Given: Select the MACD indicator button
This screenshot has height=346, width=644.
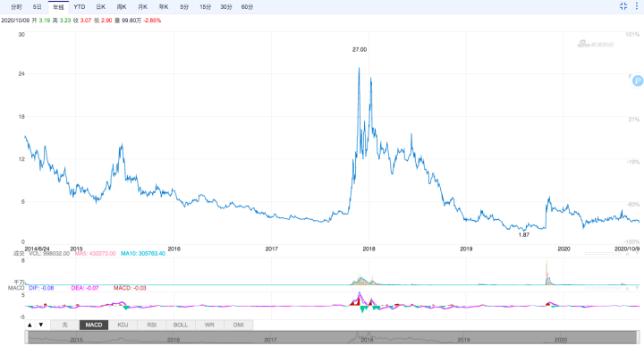Looking at the screenshot, I should (94, 325).
